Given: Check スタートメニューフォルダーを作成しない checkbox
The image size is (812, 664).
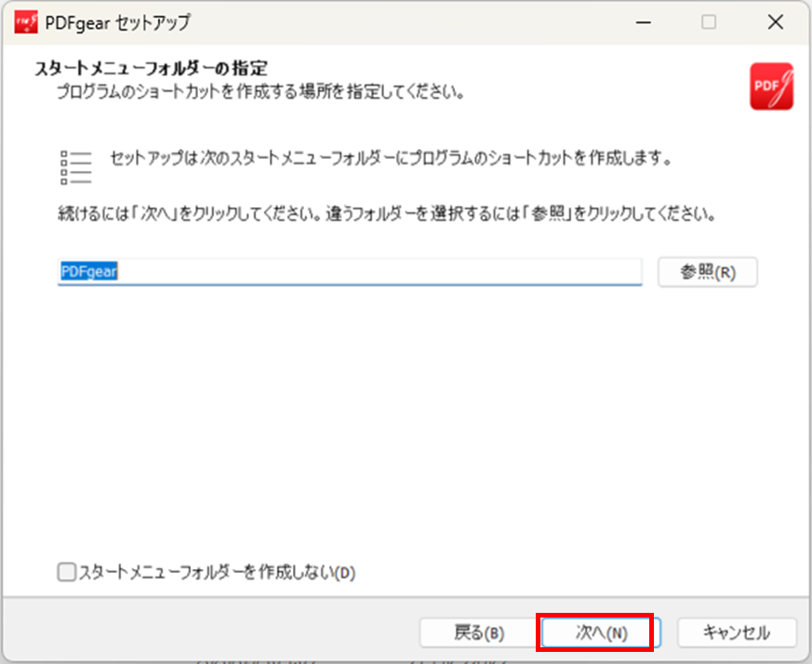Looking at the screenshot, I should click(66, 572).
